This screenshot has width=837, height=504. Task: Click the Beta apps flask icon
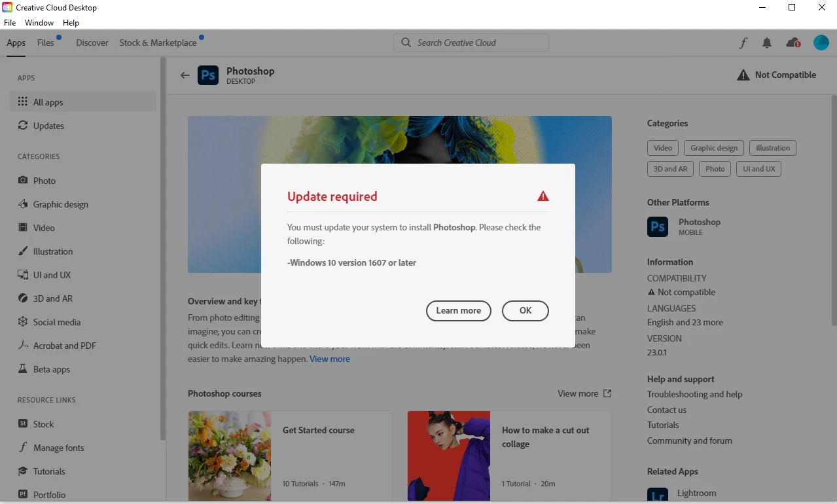point(23,369)
